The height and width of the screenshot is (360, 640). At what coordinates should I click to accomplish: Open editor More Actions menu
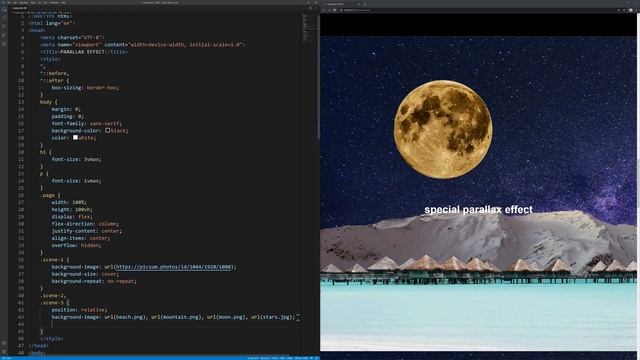coord(316,8)
